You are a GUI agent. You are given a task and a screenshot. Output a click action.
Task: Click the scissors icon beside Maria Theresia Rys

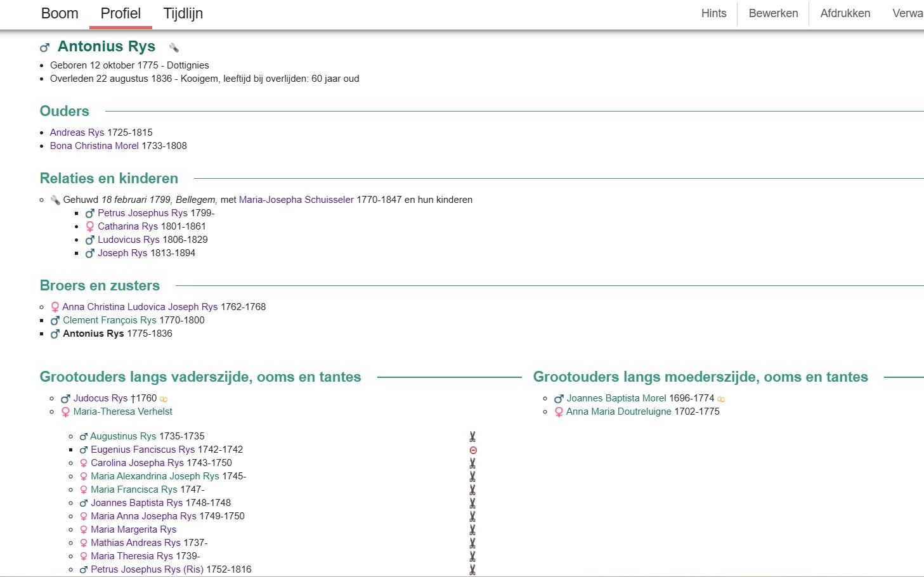click(472, 557)
